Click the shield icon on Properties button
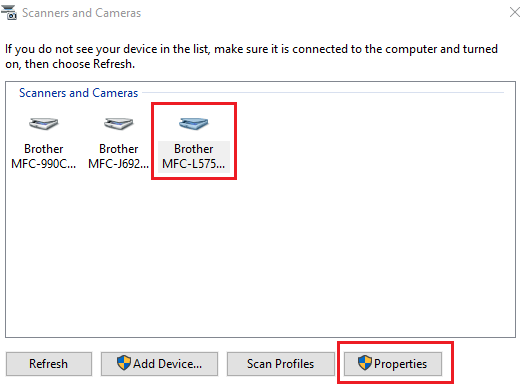This screenshot has width=522, height=386. click(x=365, y=363)
